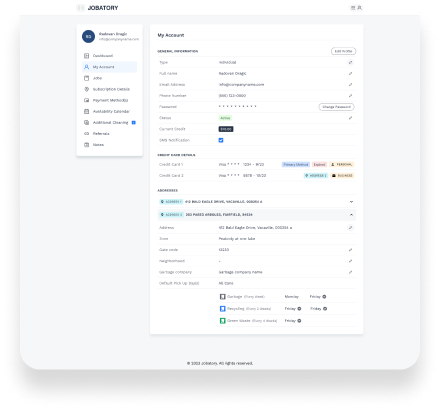
Task: Click the Primary Method tag on Credit Card 1
Action: pos(296,164)
